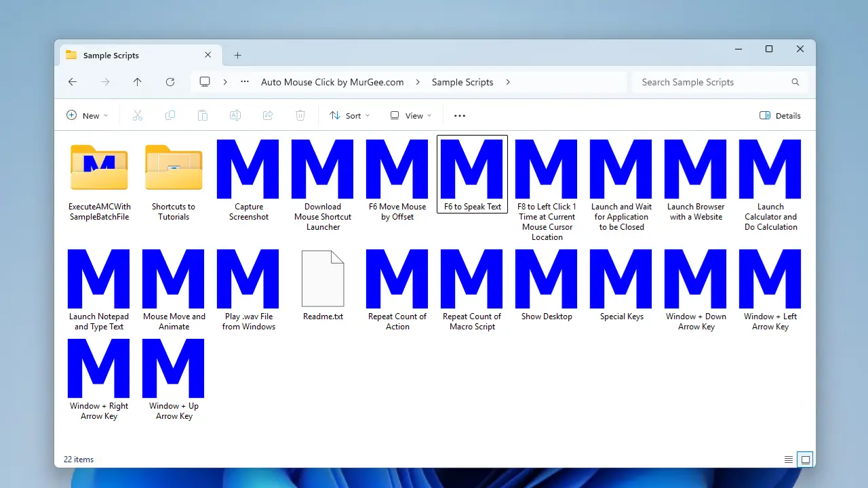Navigate to Auto Mouse Click by MurGee.com breadcrumb
This screenshot has height=488, width=868.
332,82
